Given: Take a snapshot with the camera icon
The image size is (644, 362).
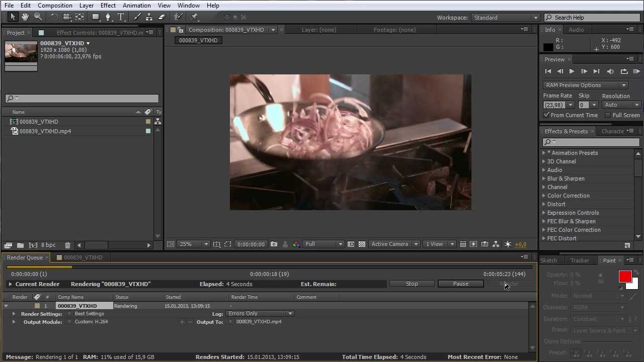Looking at the screenshot, I should [x=274, y=244].
